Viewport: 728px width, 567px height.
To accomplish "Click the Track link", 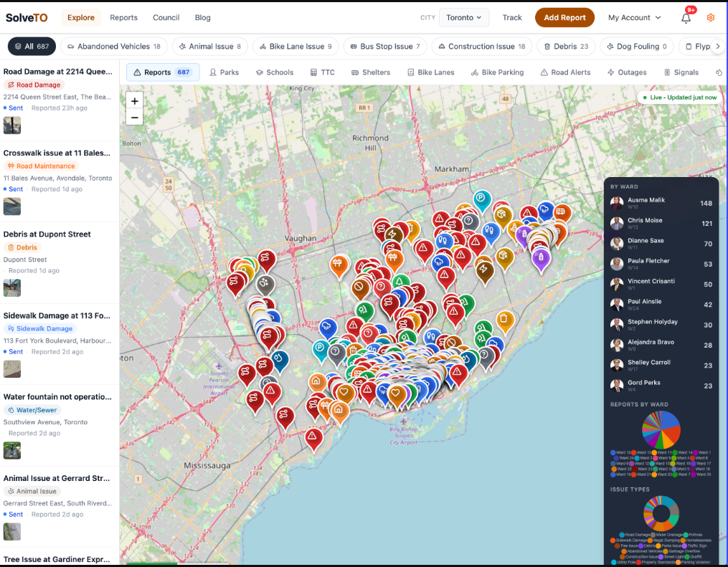I will click(512, 18).
